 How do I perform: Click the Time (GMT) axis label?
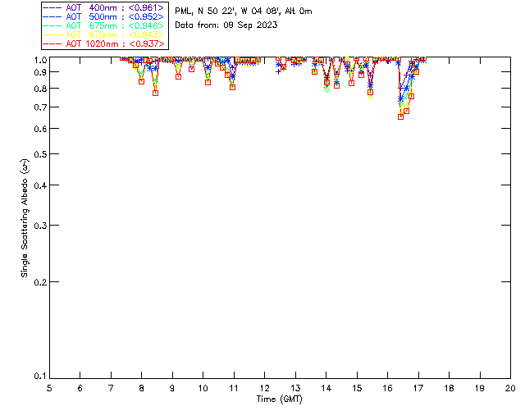279,399
